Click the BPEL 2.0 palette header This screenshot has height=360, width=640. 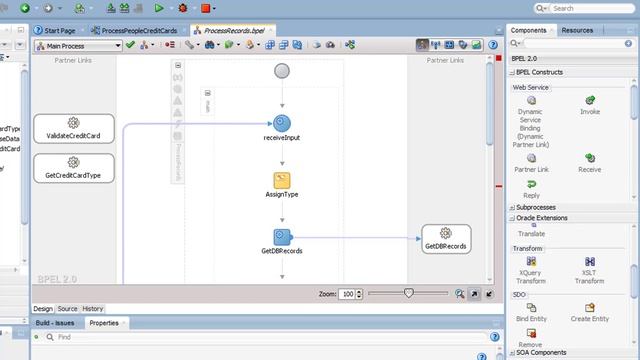[571, 59]
